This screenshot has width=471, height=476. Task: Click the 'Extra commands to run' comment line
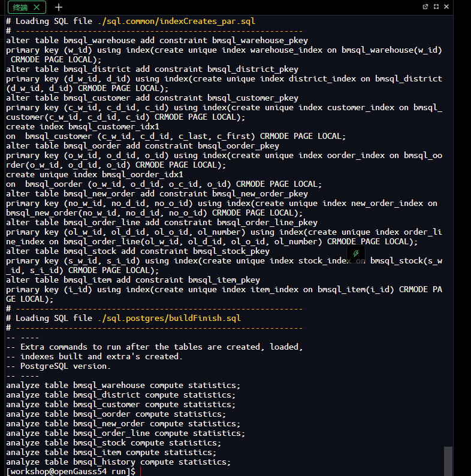[155, 347]
